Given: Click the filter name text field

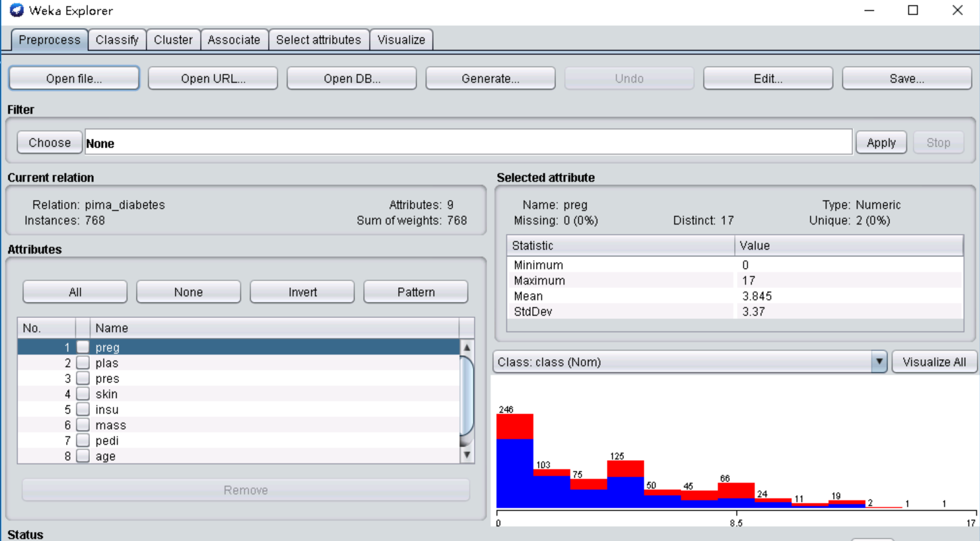Looking at the screenshot, I should pyautogui.click(x=468, y=143).
